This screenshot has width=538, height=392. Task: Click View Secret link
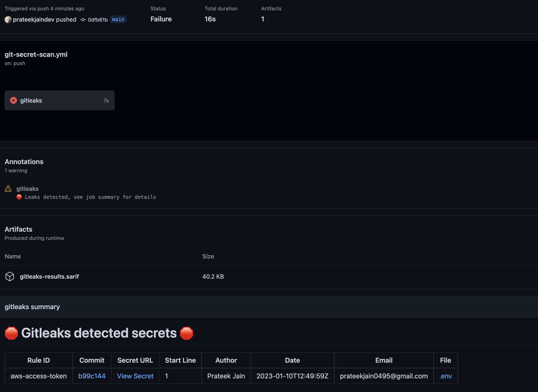pos(135,376)
